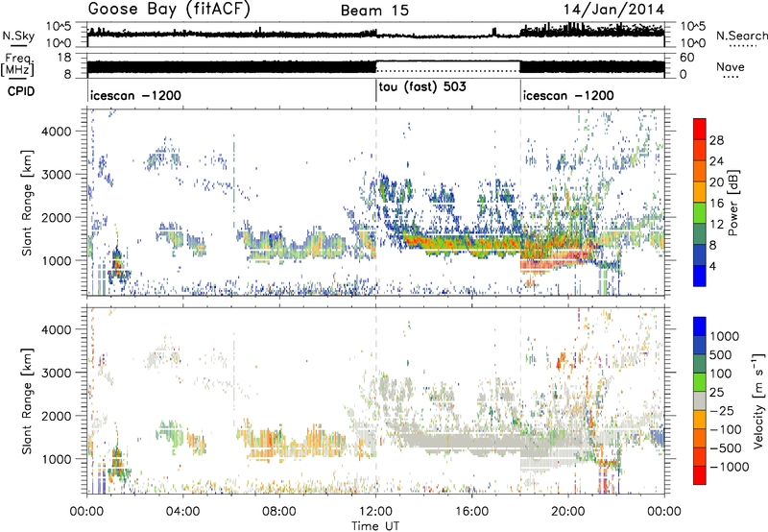Click the blue top segment of the Velocity color bar
The image size is (768, 532).
(x=700, y=326)
